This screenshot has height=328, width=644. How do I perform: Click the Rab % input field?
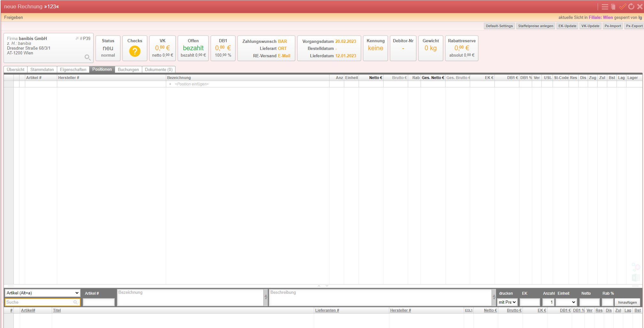[x=608, y=302]
